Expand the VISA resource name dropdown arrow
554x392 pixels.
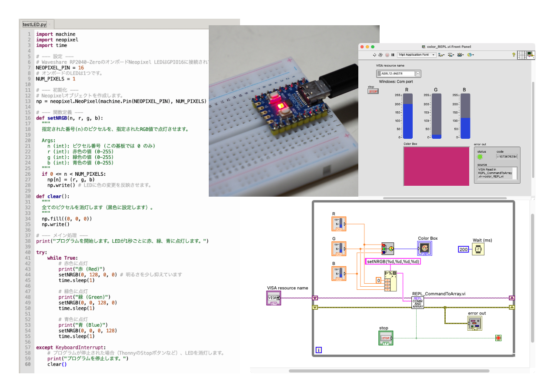[418, 74]
